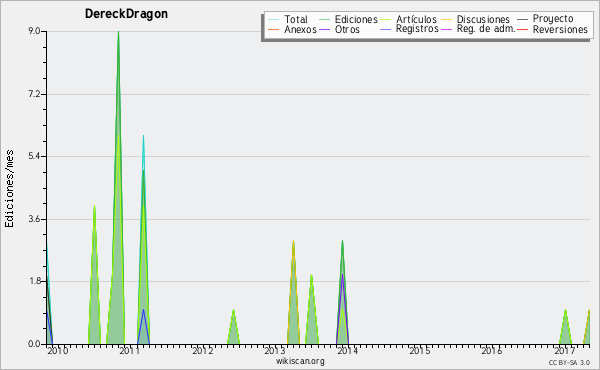Click the 2011 x-axis label
This screenshot has height=370, width=600.
point(130,351)
